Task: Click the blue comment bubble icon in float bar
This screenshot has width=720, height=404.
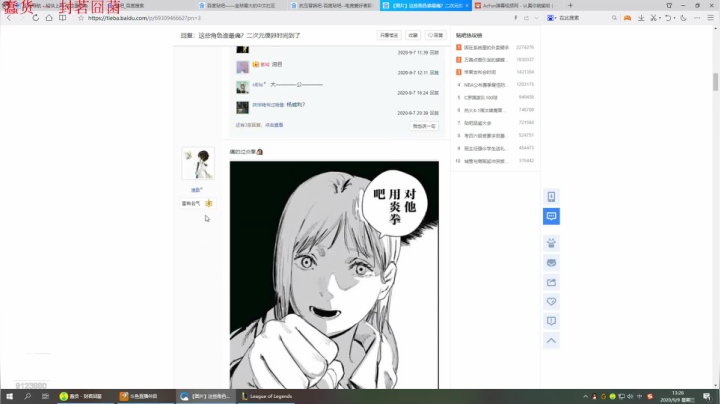Action: [x=551, y=216]
